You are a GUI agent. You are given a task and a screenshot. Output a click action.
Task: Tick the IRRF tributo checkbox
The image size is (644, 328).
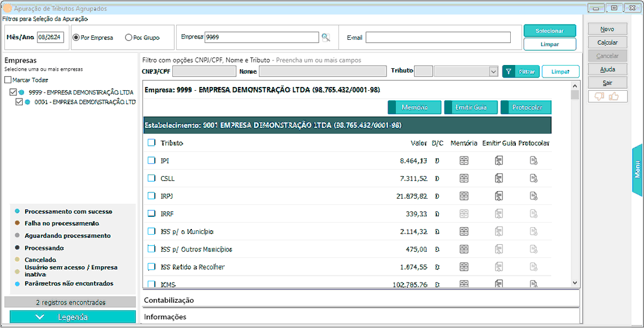click(x=152, y=214)
